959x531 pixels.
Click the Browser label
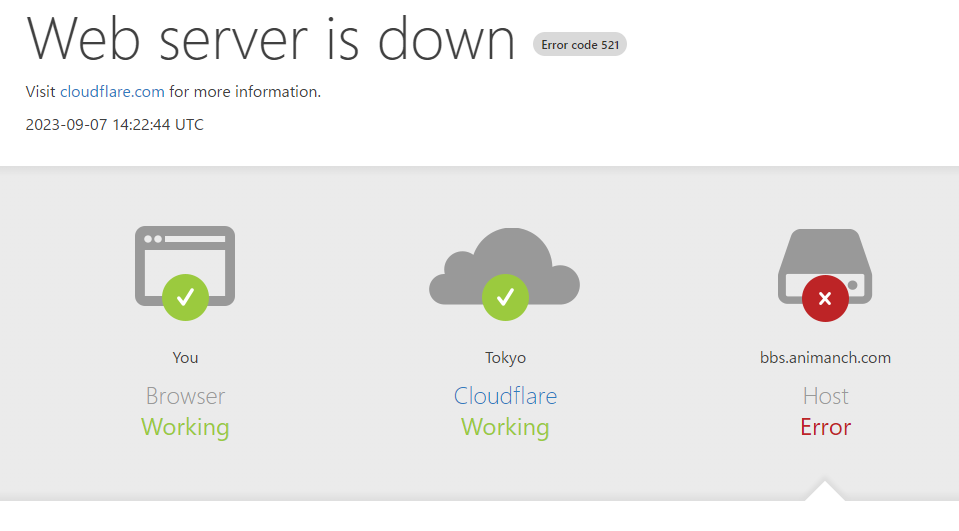tap(185, 396)
